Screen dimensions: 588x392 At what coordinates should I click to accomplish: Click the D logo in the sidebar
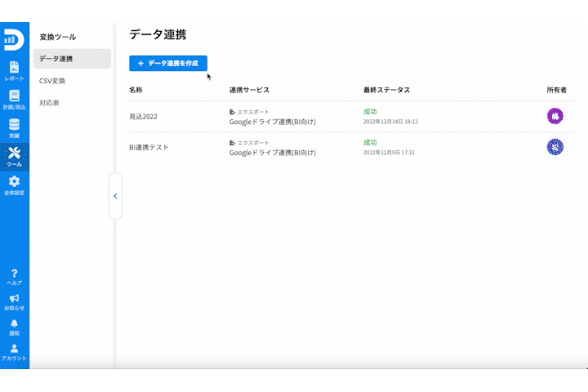pyautogui.click(x=14, y=40)
